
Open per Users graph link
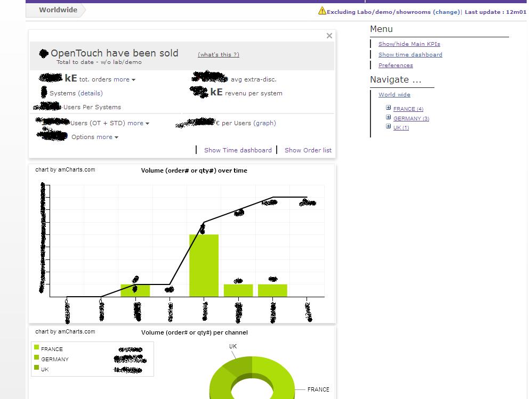click(x=264, y=123)
